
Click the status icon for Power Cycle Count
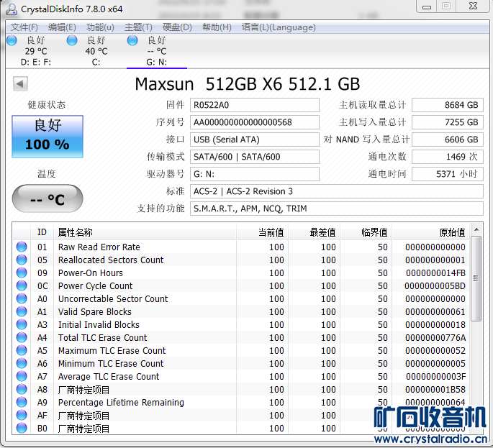click(x=22, y=285)
